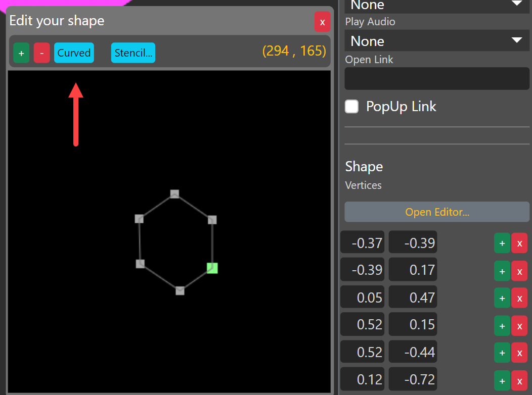This screenshot has height=395, width=532.
Task: Add vertex after the 0.52, 0.15 row
Action: click(502, 325)
